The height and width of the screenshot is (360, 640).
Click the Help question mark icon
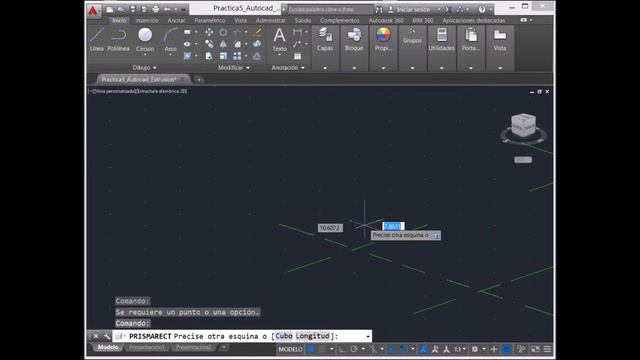tap(482, 9)
